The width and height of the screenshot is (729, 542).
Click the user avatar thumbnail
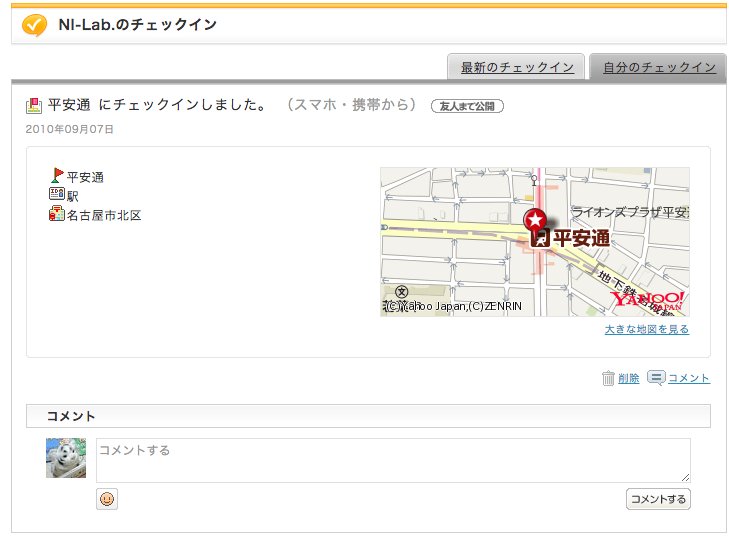pyautogui.click(x=66, y=458)
